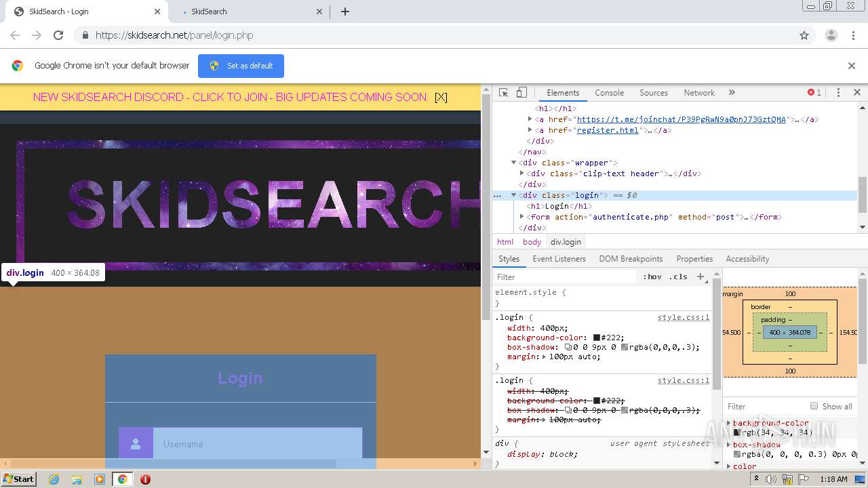Toggle the device toolbar icon
Screen dimensions: 868x488
coord(521,93)
